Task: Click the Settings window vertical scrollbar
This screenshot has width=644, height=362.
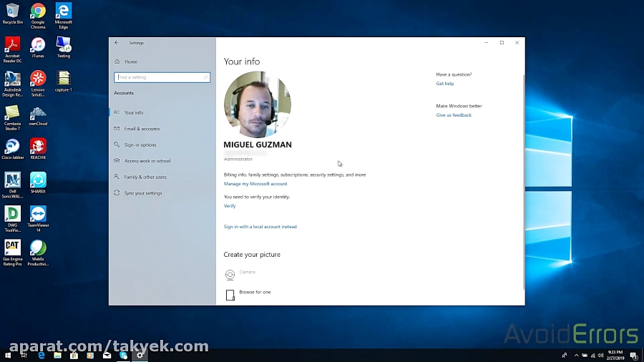Action: (x=523, y=182)
